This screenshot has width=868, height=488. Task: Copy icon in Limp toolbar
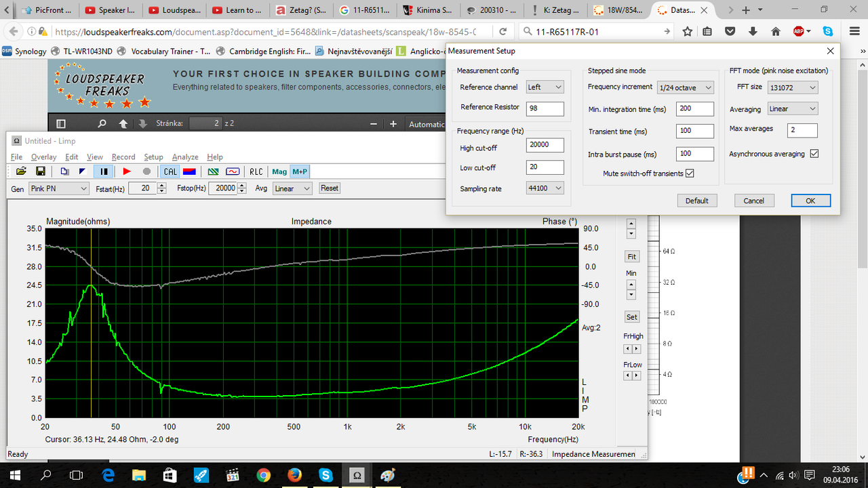pos(64,171)
